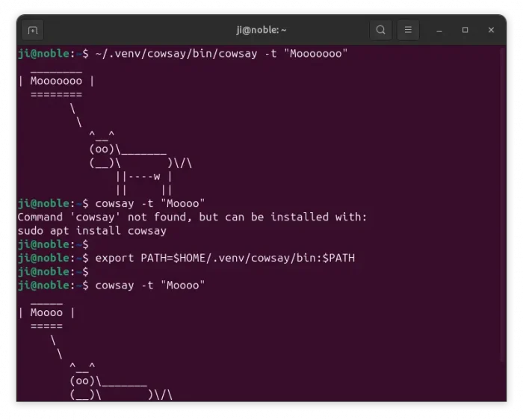Click the empty prompt below export command

(54, 271)
